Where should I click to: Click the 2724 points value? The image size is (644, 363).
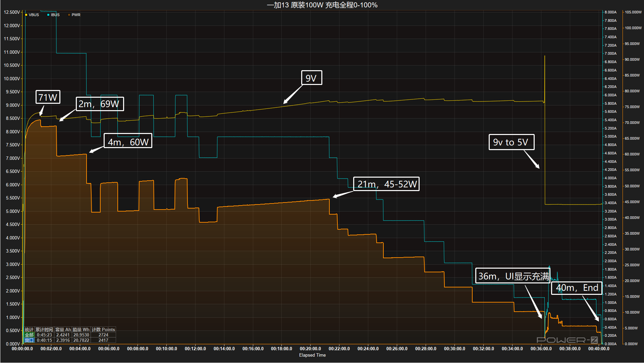[x=103, y=335]
